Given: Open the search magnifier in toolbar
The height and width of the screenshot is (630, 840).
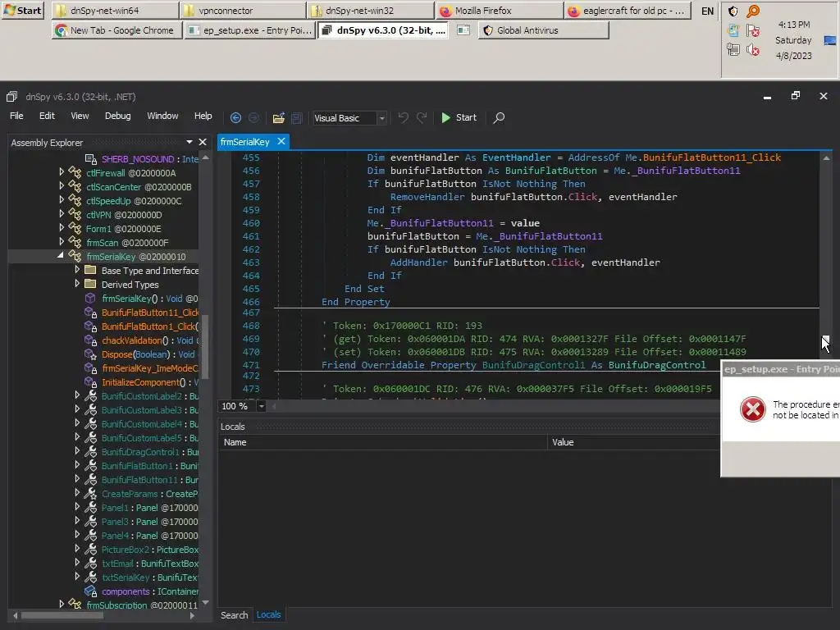Looking at the screenshot, I should click(x=498, y=117).
